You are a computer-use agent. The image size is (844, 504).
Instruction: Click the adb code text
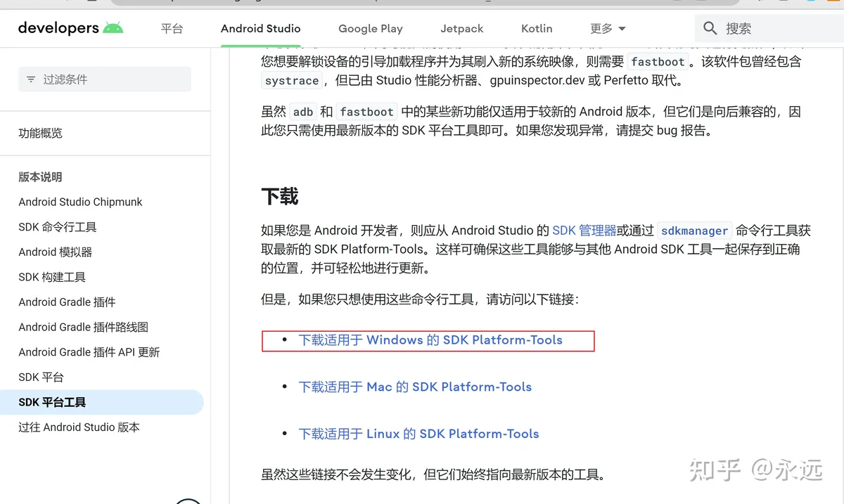pos(303,112)
